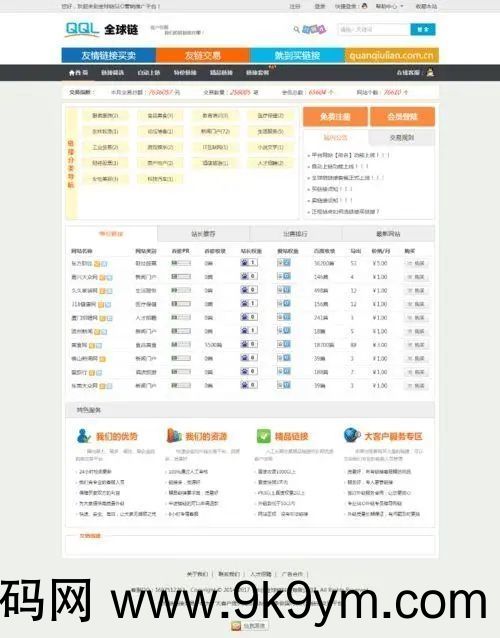
Task: Switch to the 最新网站 tab
Action: pyautogui.click(x=388, y=234)
